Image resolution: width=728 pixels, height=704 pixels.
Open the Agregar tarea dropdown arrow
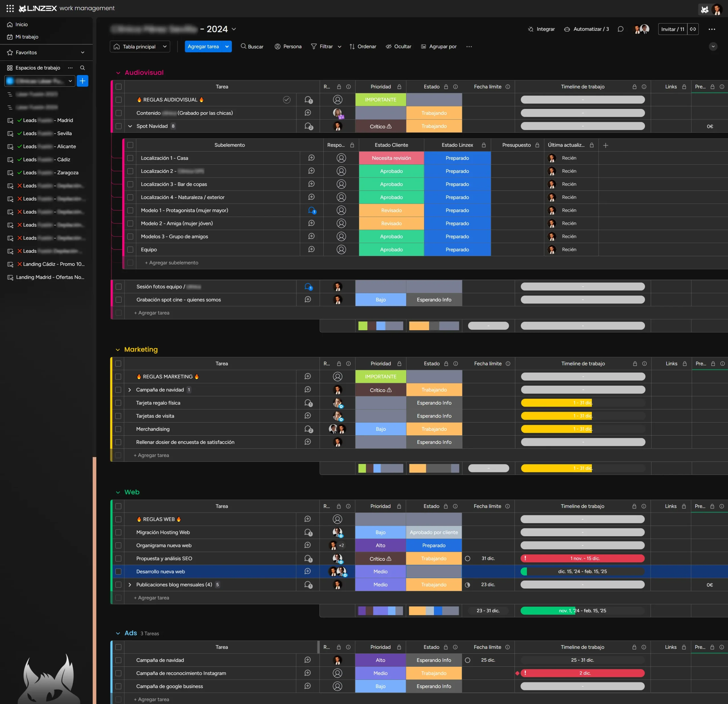[227, 46]
